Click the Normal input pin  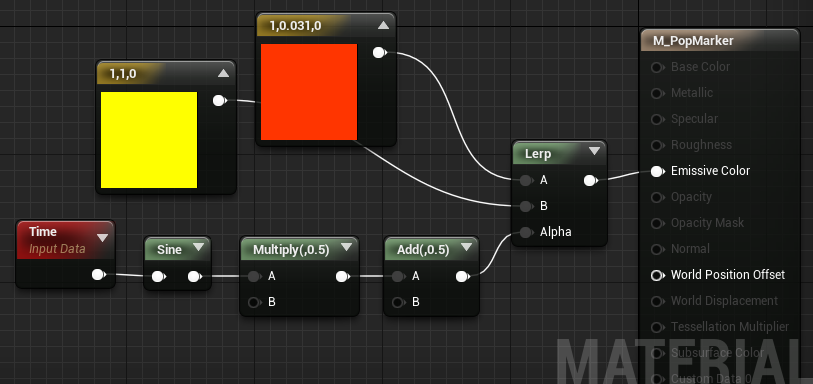pyautogui.click(x=657, y=249)
